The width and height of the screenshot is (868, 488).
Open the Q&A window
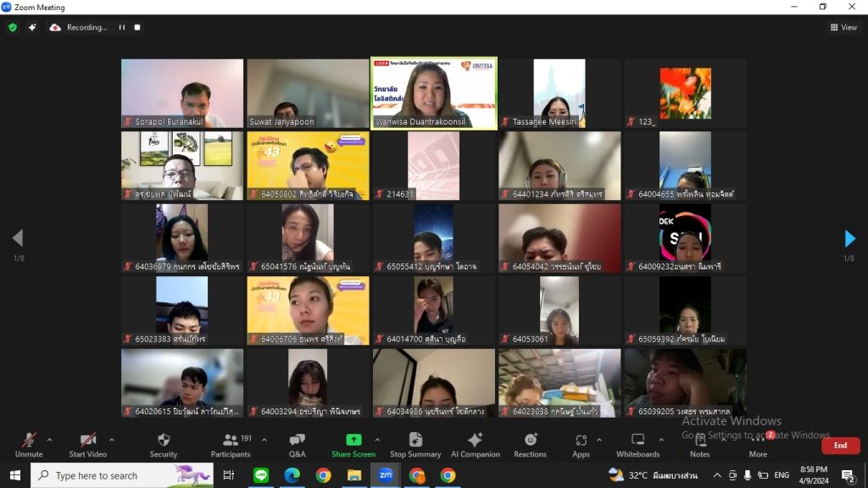(x=298, y=446)
